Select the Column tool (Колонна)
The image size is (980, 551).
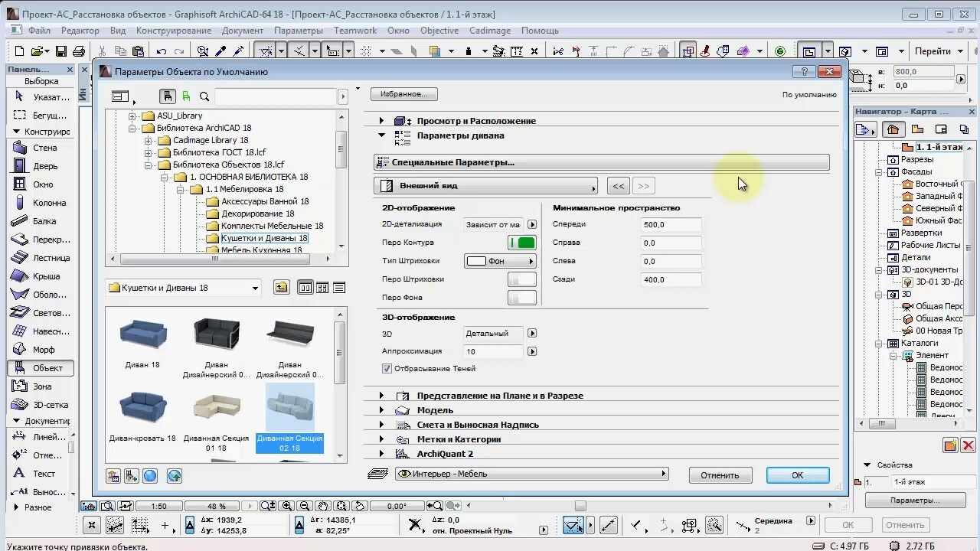[41, 203]
